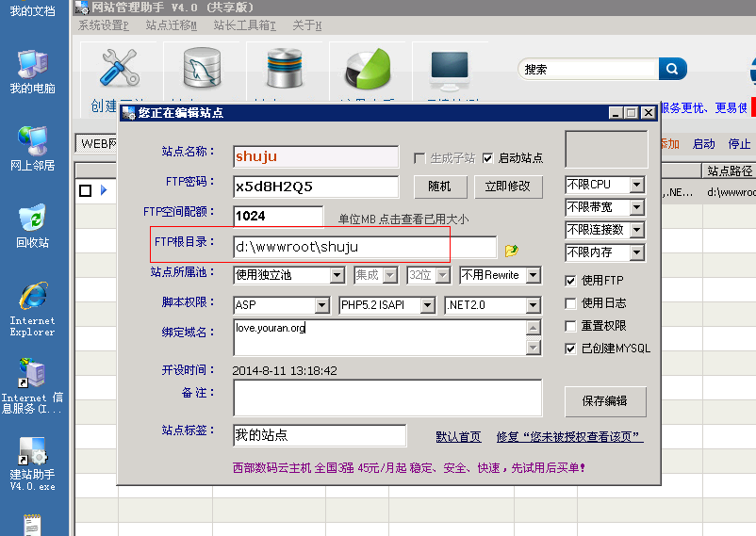
Task: Open Internet Explorer desktop icon
Action: [x=33, y=300]
